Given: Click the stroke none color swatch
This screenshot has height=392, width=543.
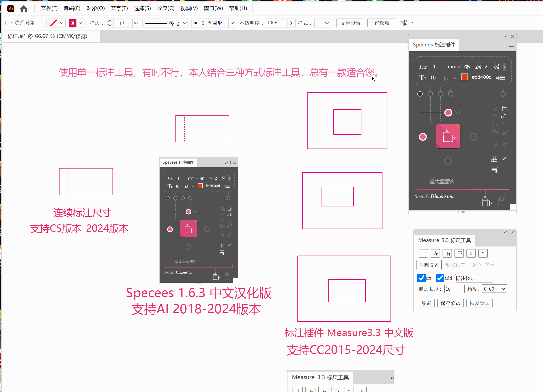Looking at the screenshot, I should coord(53,23).
